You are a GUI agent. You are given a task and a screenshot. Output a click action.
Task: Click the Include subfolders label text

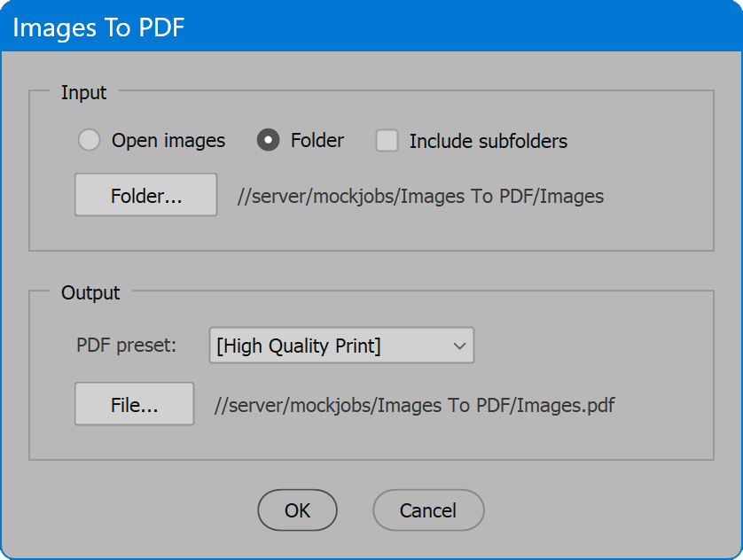(x=488, y=141)
